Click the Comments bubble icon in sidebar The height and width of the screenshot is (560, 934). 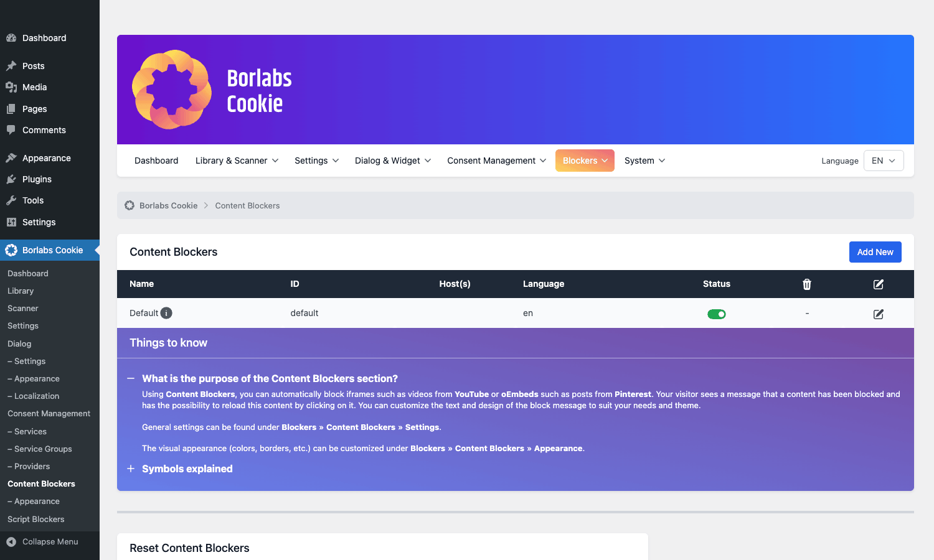(11, 130)
